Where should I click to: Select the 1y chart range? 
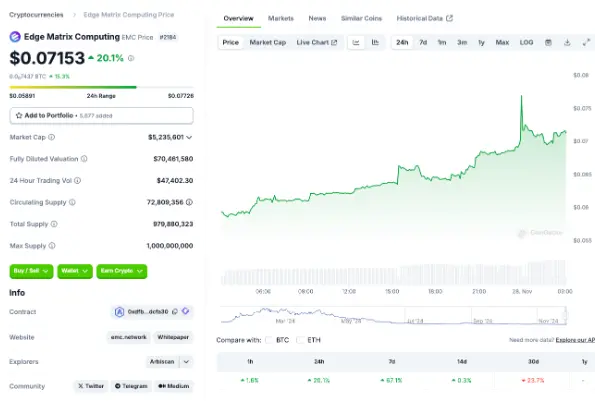point(481,42)
